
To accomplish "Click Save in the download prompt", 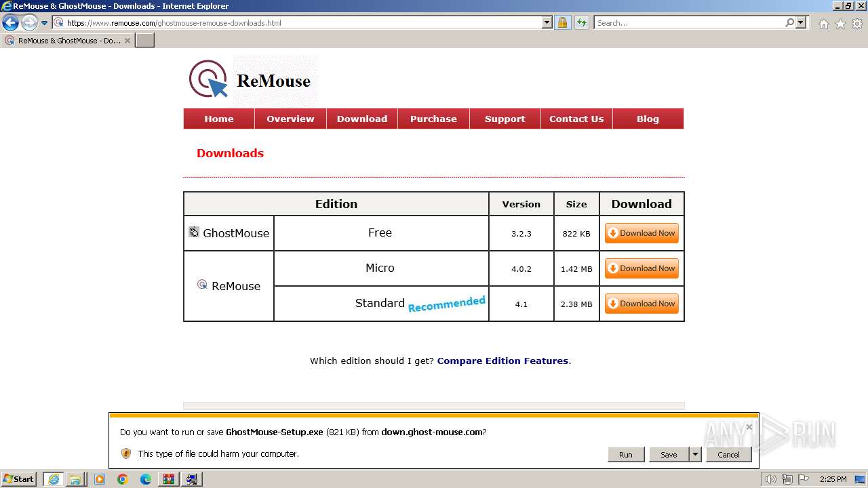I will [669, 455].
